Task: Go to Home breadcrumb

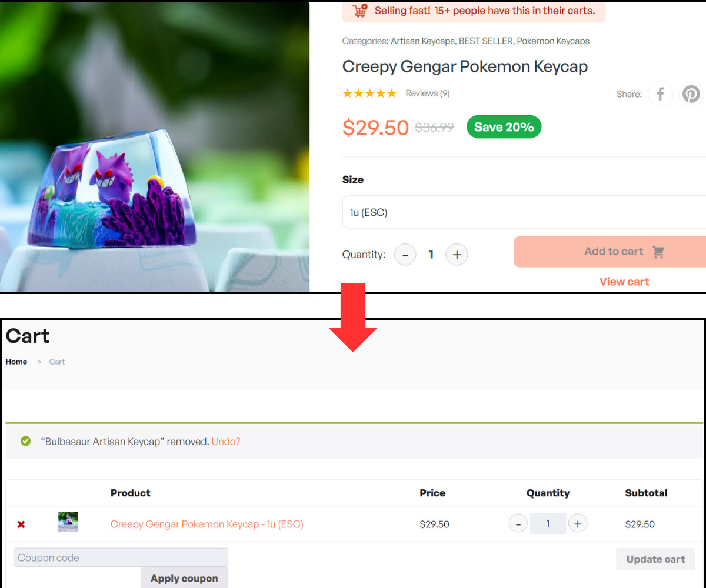Action: click(x=16, y=362)
